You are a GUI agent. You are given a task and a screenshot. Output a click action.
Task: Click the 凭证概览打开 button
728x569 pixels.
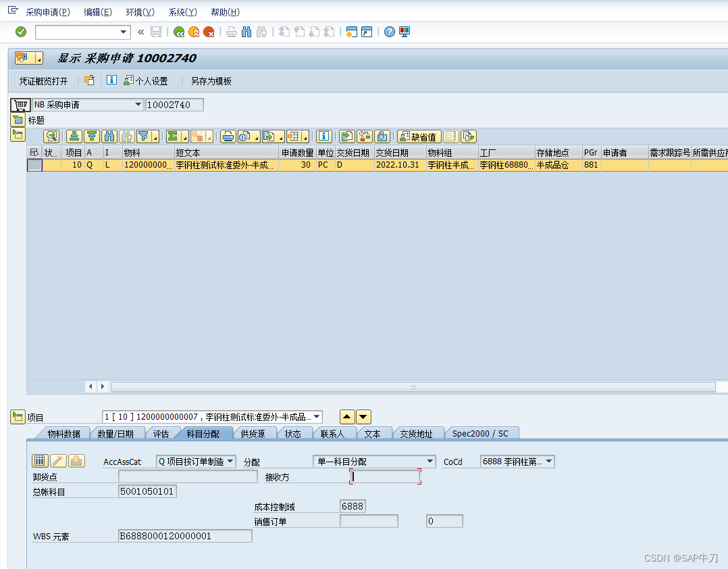pyautogui.click(x=43, y=81)
